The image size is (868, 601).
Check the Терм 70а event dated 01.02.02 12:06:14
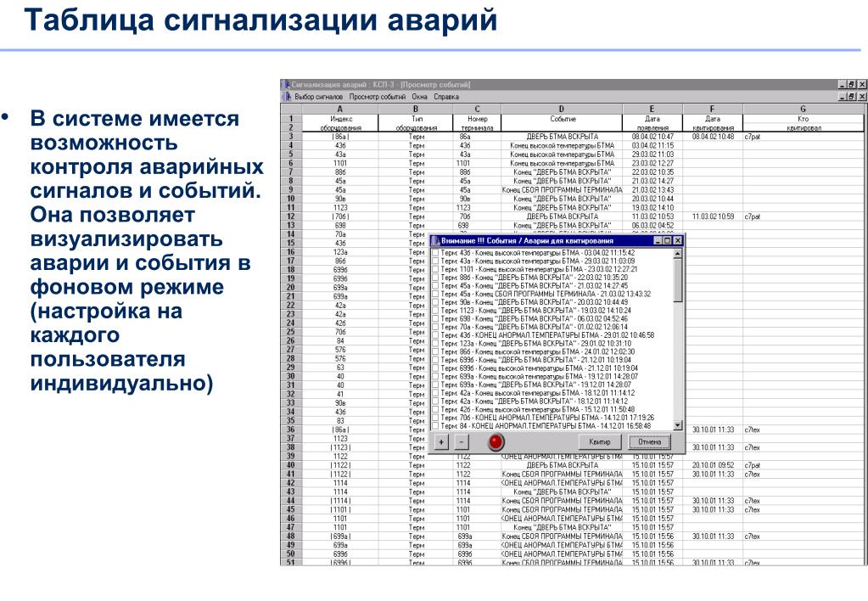pyautogui.click(x=435, y=328)
